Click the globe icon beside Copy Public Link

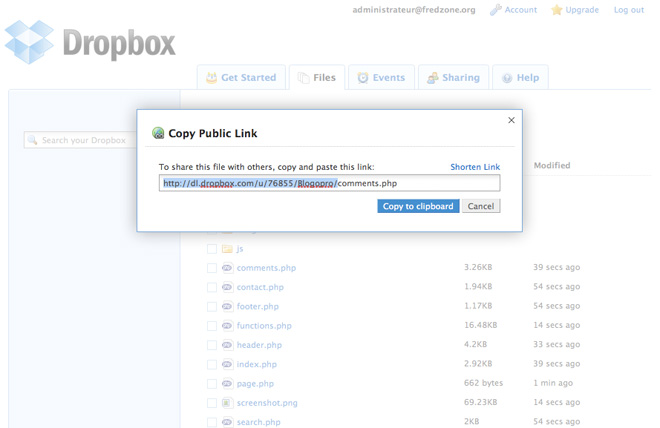(x=158, y=133)
